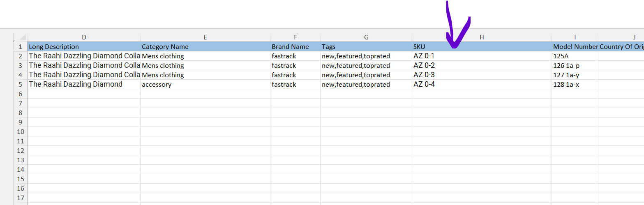Viewport: 644px width, 205px height.
Task: Select column E header
Action: (x=205, y=37)
